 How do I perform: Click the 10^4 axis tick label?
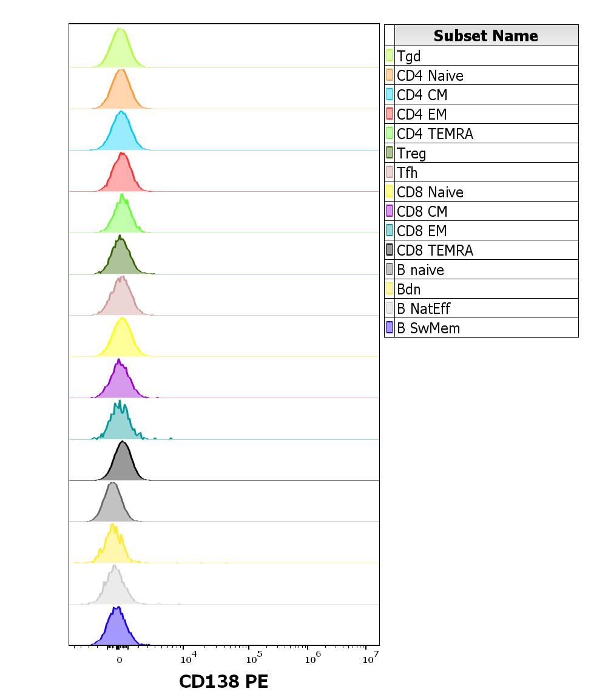pos(188,658)
